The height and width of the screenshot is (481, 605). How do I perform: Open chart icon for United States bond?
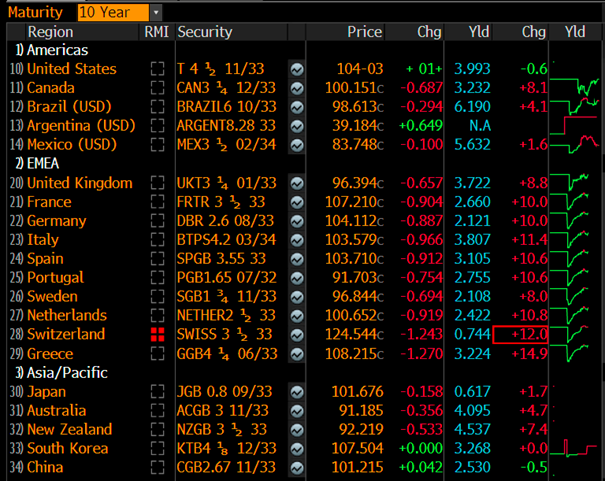click(x=297, y=69)
